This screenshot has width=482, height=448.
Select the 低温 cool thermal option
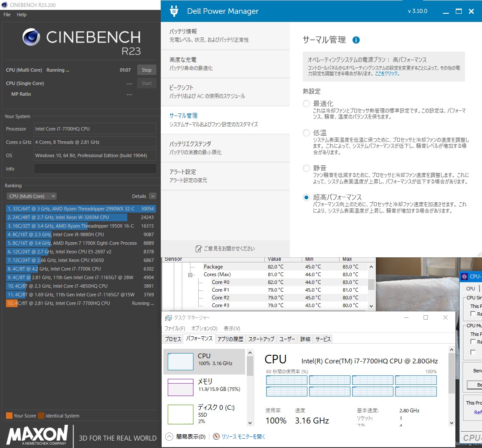click(306, 133)
